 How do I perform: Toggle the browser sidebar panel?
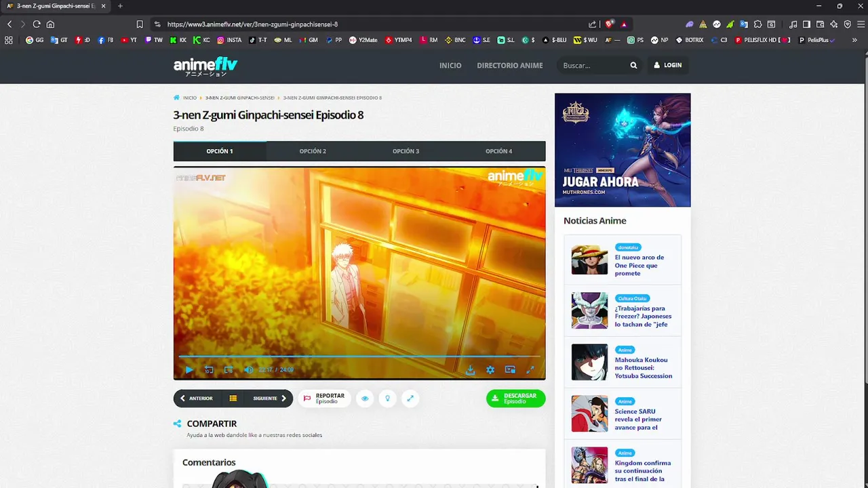806,24
